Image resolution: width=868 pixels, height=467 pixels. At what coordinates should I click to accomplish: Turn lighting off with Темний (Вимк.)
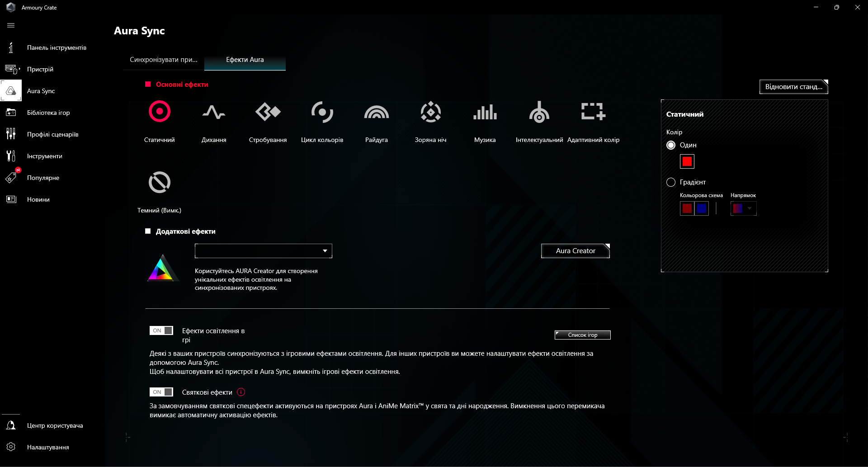(159, 182)
